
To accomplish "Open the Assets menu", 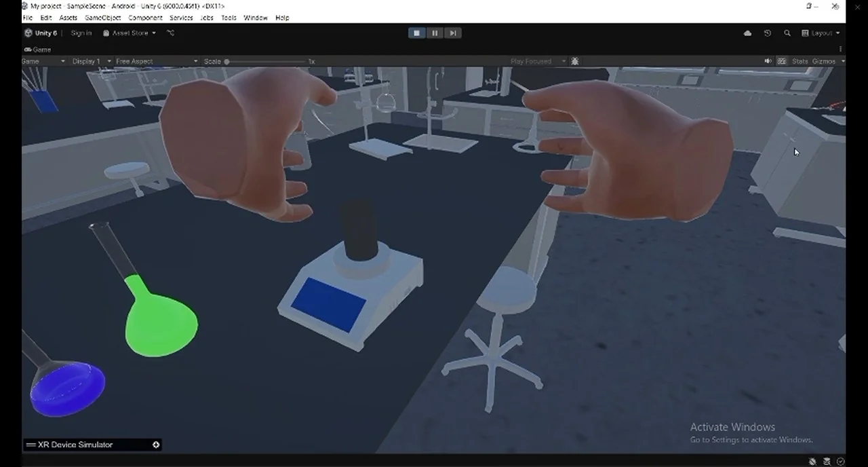I will click(68, 18).
